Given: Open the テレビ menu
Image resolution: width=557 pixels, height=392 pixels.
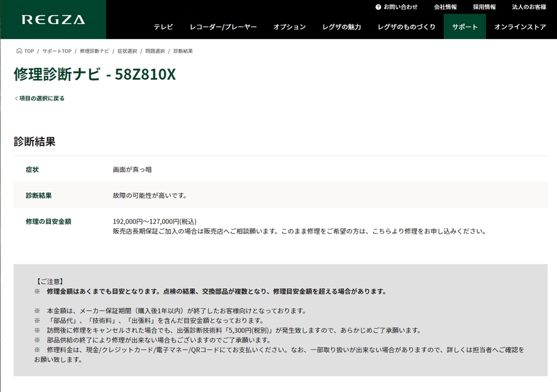Looking at the screenshot, I should (163, 27).
